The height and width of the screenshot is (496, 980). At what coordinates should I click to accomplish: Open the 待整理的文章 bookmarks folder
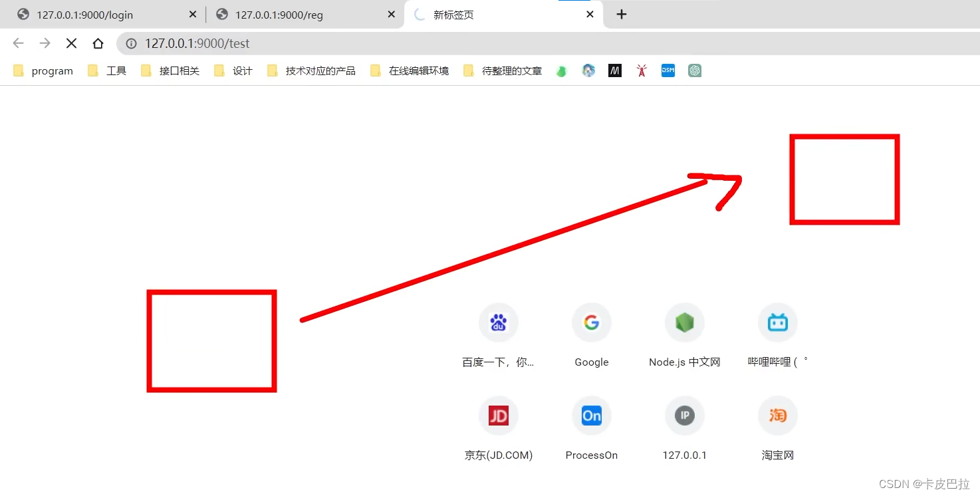503,70
